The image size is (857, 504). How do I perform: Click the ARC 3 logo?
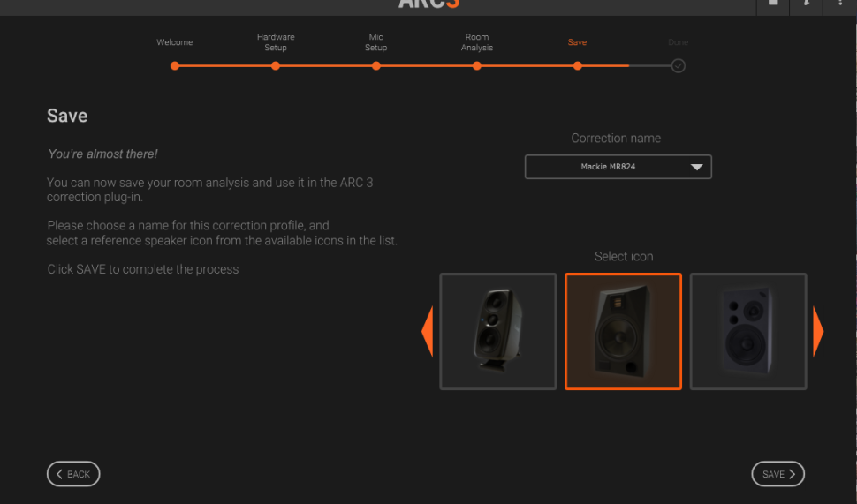(428, 4)
